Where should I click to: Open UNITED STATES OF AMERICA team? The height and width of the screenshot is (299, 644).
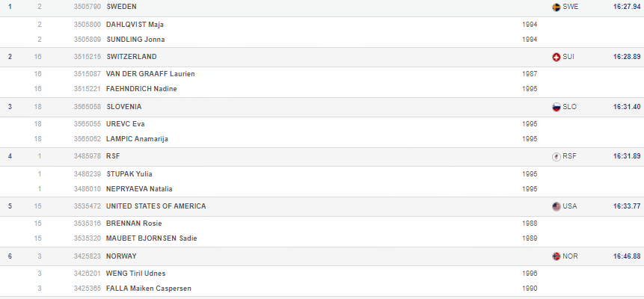[x=156, y=206]
